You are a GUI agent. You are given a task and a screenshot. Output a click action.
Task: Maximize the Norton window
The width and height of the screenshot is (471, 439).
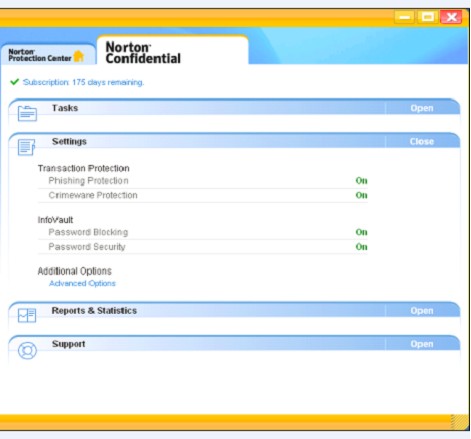(x=428, y=17)
